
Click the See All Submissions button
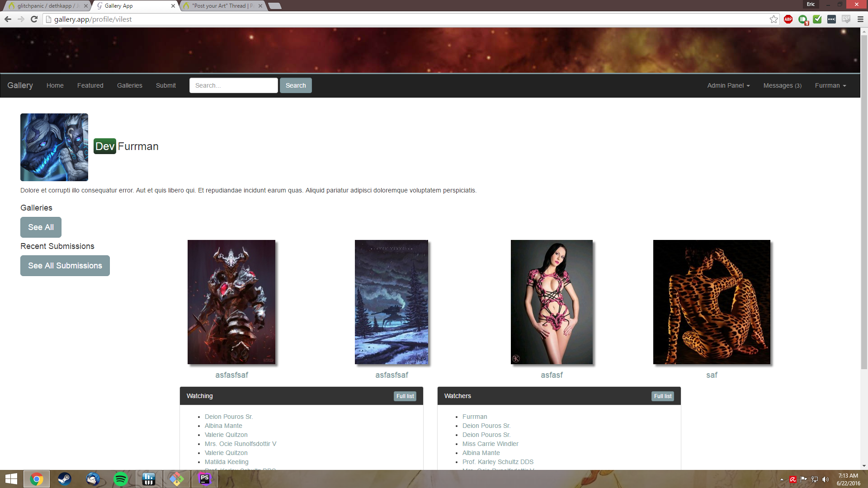[65, 266]
